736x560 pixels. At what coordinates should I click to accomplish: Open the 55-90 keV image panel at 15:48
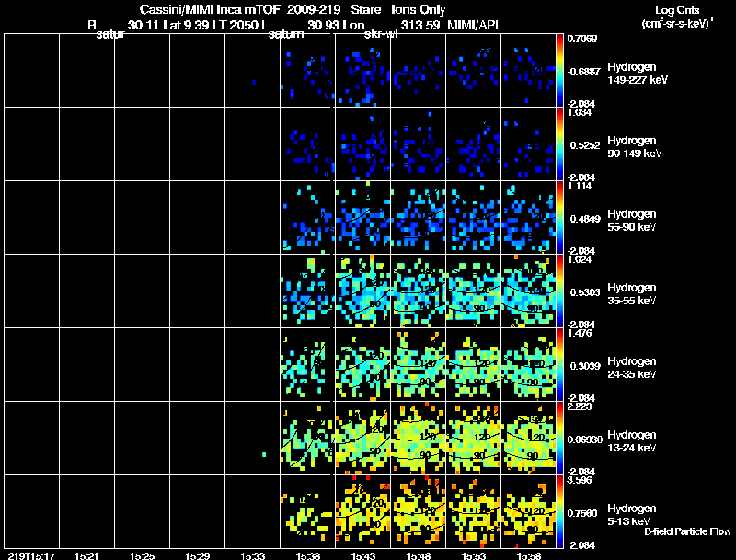(x=419, y=217)
